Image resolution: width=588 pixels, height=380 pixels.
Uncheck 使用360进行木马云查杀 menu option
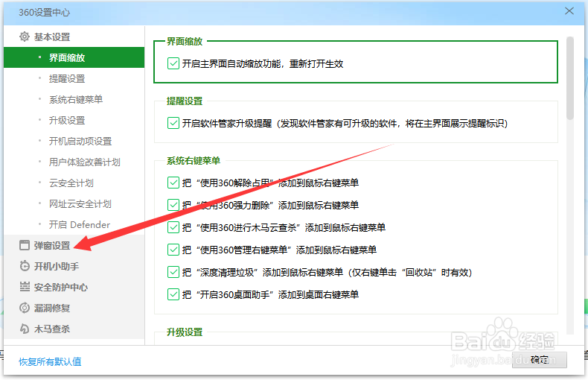coord(173,227)
